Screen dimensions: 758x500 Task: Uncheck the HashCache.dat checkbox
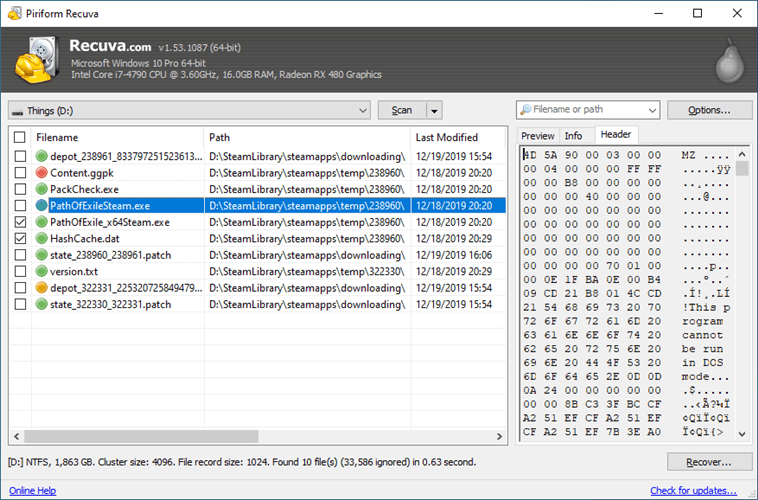point(20,238)
